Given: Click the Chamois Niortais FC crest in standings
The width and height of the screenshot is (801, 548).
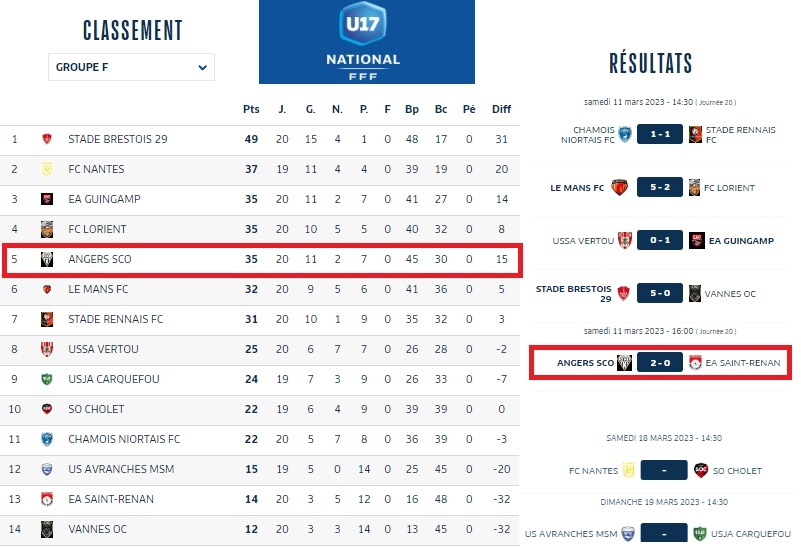Looking at the screenshot, I should point(47,439).
